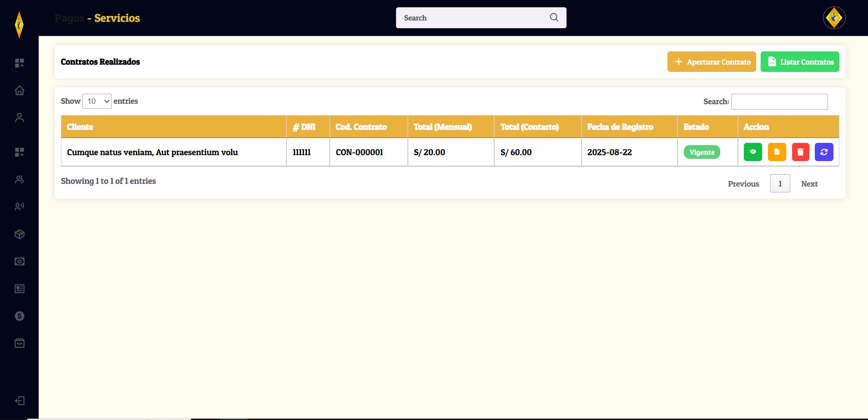Screen dimensions: 868x420
Task: Click the Next pagination link
Action: pos(809,184)
